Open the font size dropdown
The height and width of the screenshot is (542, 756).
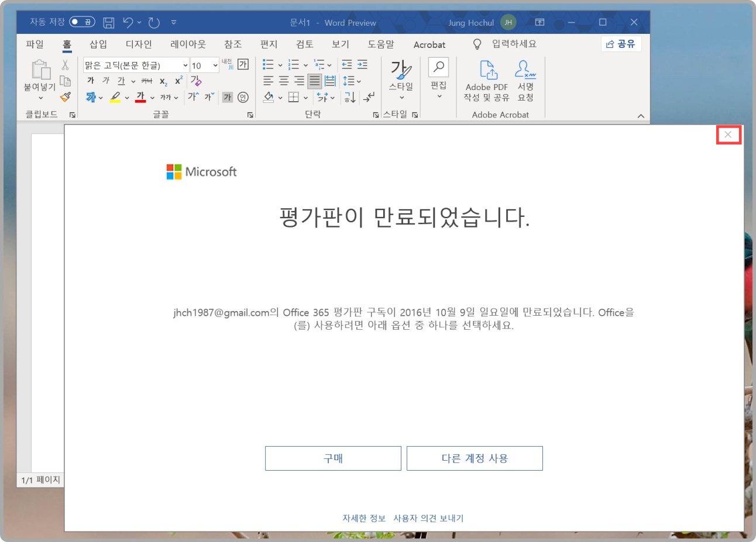pos(214,64)
